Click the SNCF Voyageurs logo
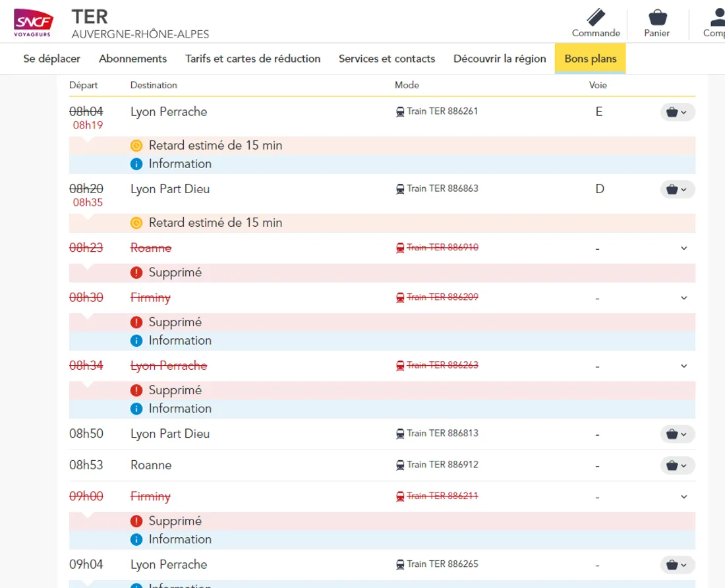This screenshot has height=588, width=725. point(34,22)
